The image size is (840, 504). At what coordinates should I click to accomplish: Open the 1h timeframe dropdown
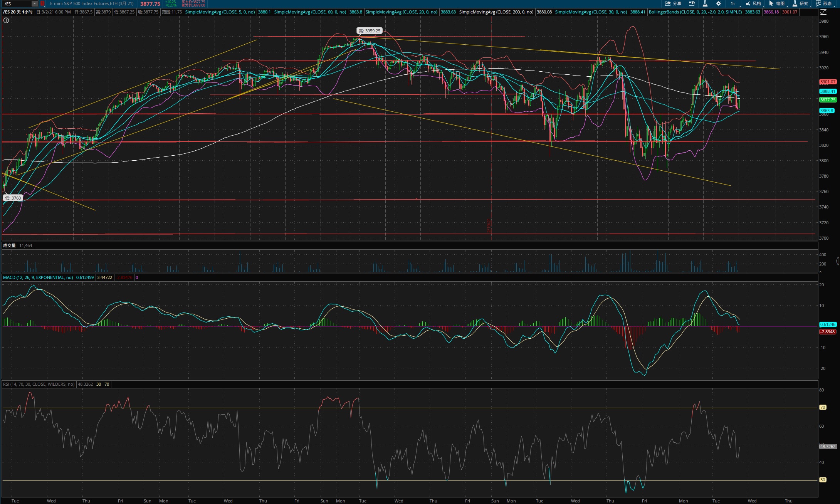(x=732, y=3)
